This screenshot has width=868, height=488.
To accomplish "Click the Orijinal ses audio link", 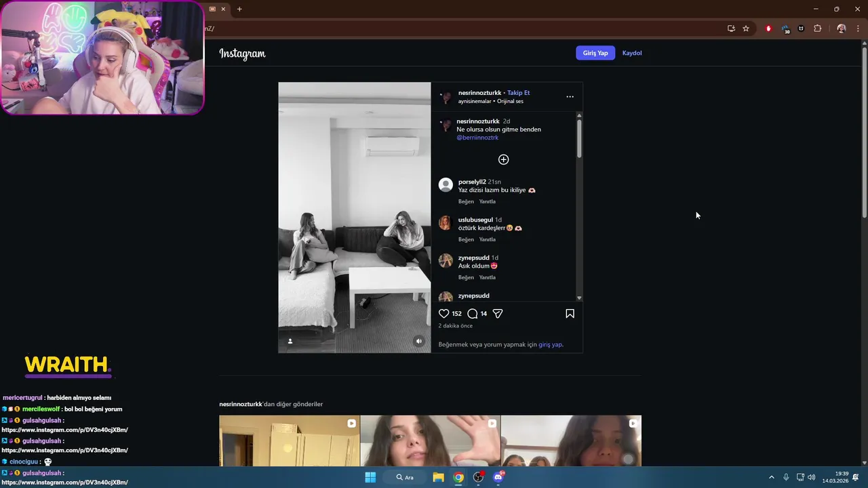I will click(x=510, y=102).
